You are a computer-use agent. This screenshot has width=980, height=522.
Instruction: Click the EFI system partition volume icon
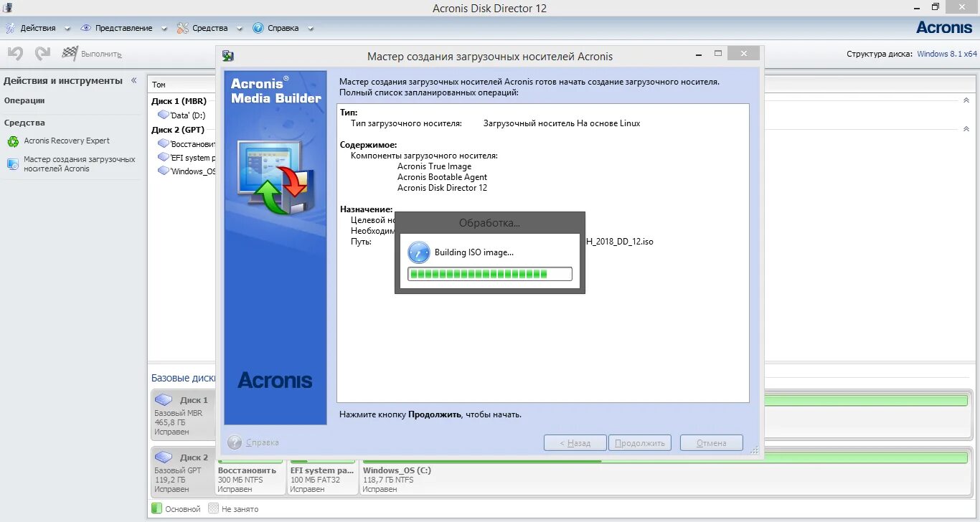pos(164,157)
